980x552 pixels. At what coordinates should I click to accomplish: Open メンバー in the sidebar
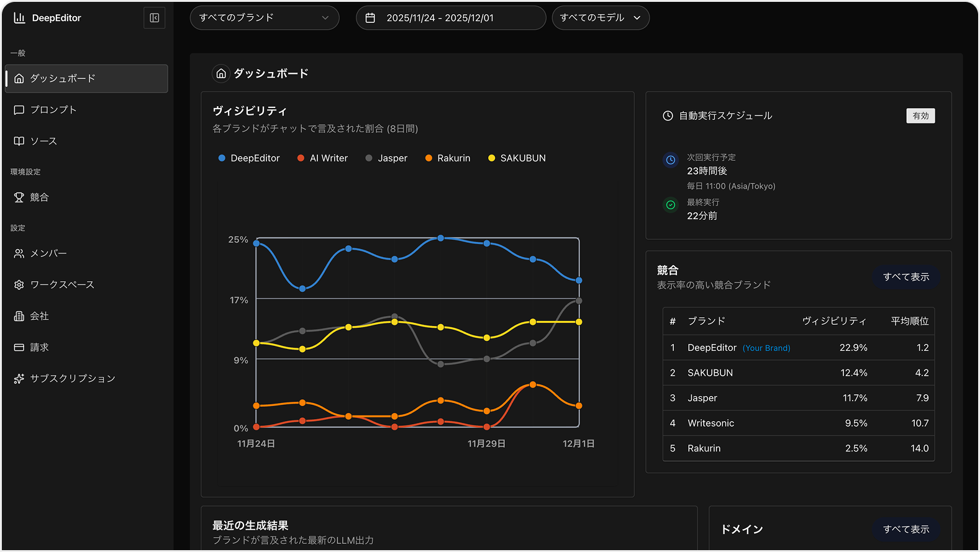point(48,254)
